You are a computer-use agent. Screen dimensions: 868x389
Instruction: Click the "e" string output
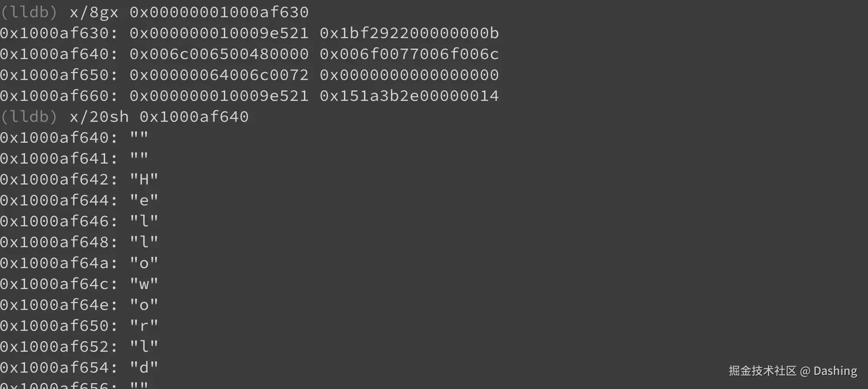(x=144, y=200)
